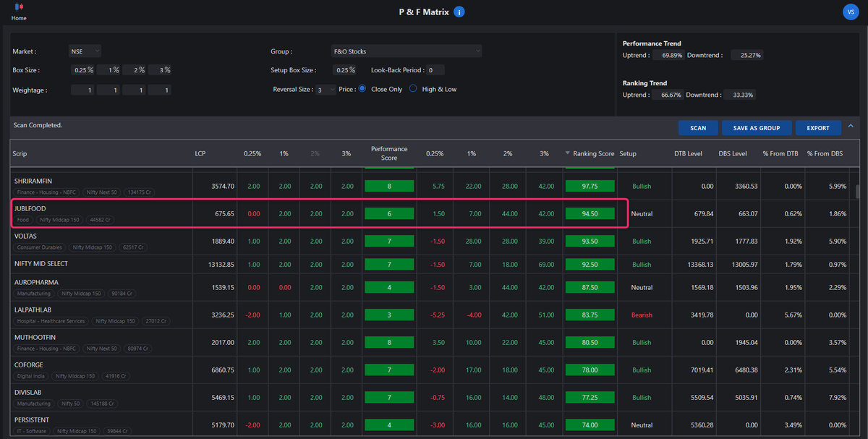This screenshot has width=868, height=439.
Task: Select the AUROPHARMA scrip
Action: [x=36, y=282]
